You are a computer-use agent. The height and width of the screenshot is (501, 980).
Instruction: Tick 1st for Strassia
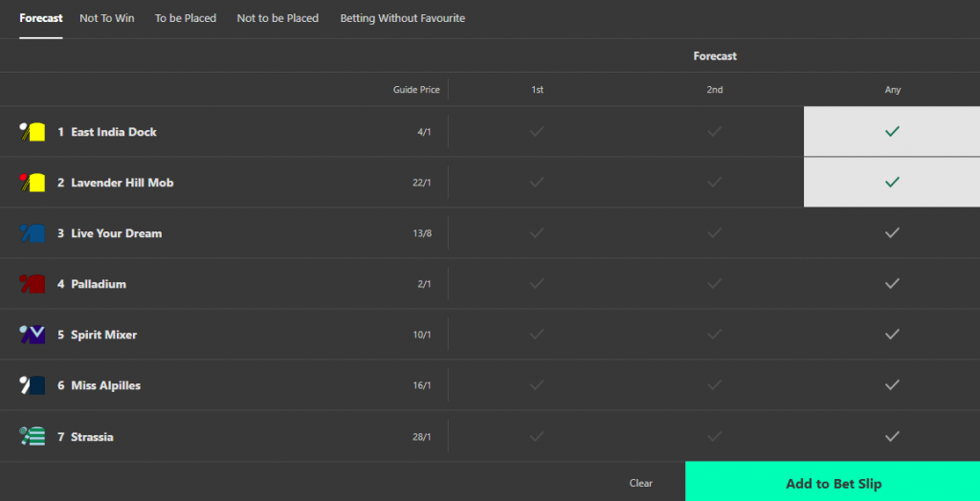point(537,436)
